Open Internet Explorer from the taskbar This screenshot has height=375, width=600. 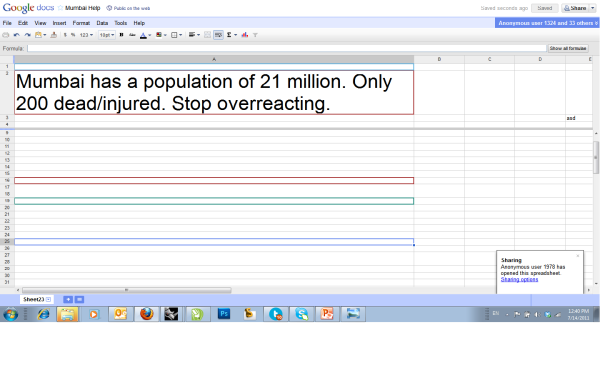pos(43,315)
